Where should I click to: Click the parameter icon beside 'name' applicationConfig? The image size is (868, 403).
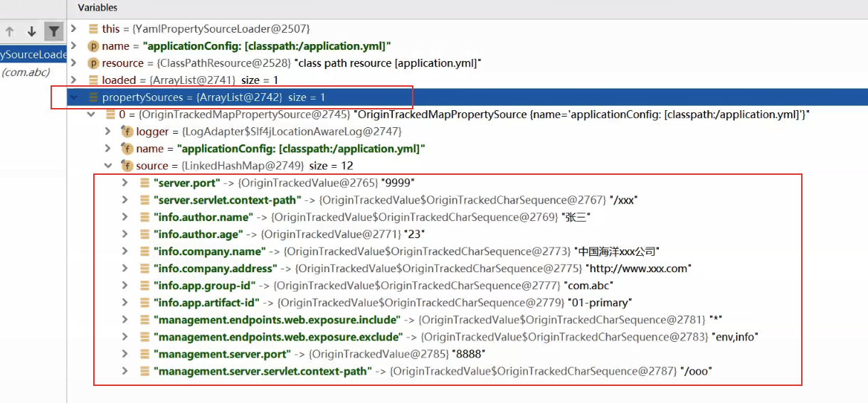[x=92, y=46]
